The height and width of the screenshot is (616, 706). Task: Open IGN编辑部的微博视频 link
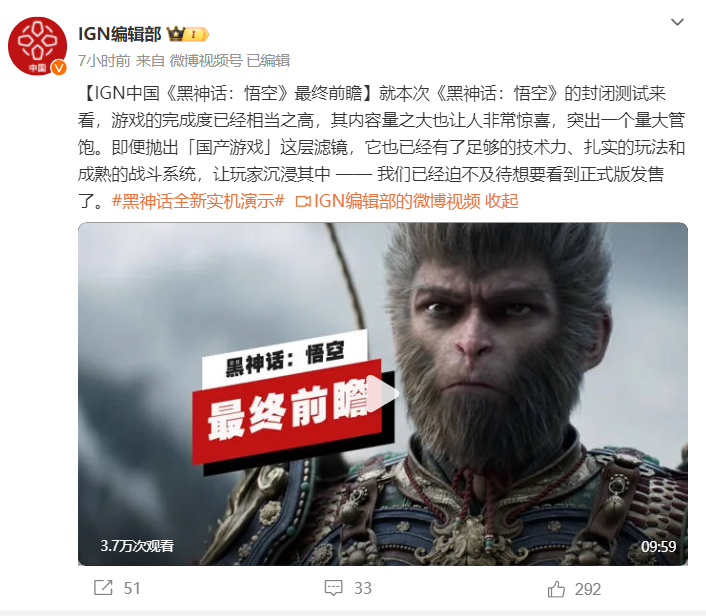click(x=397, y=201)
